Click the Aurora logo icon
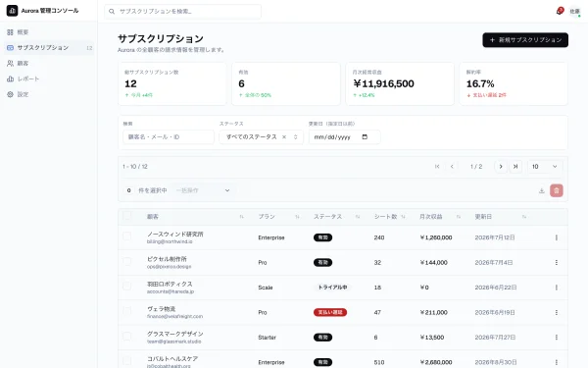 point(12,11)
